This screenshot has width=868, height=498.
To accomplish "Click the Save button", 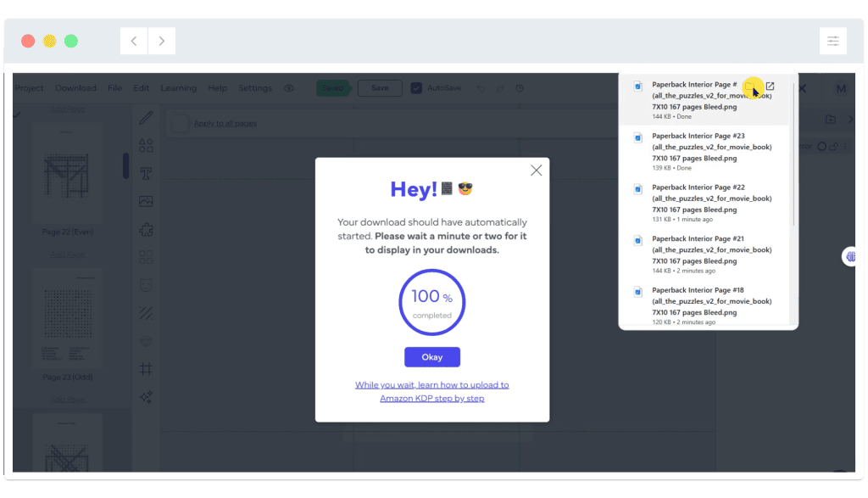I will [380, 88].
